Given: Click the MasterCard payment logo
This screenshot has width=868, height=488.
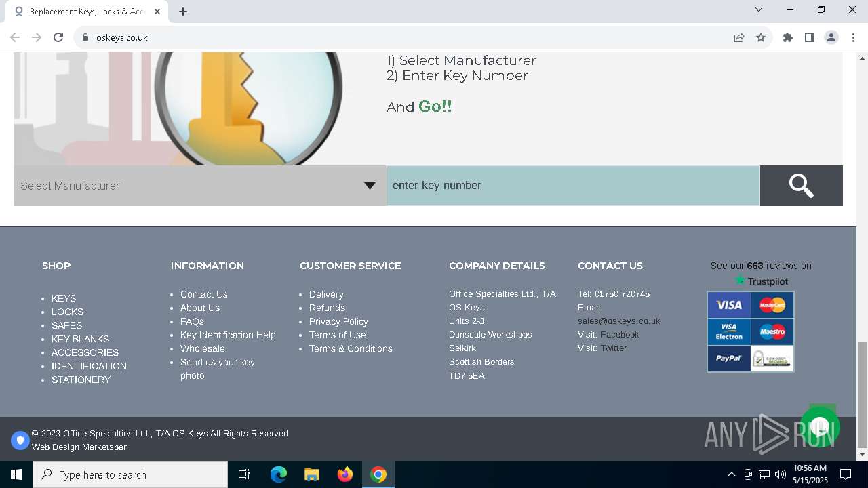Looking at the screenshot, I should pyautogui.click(x=772, y=305).
